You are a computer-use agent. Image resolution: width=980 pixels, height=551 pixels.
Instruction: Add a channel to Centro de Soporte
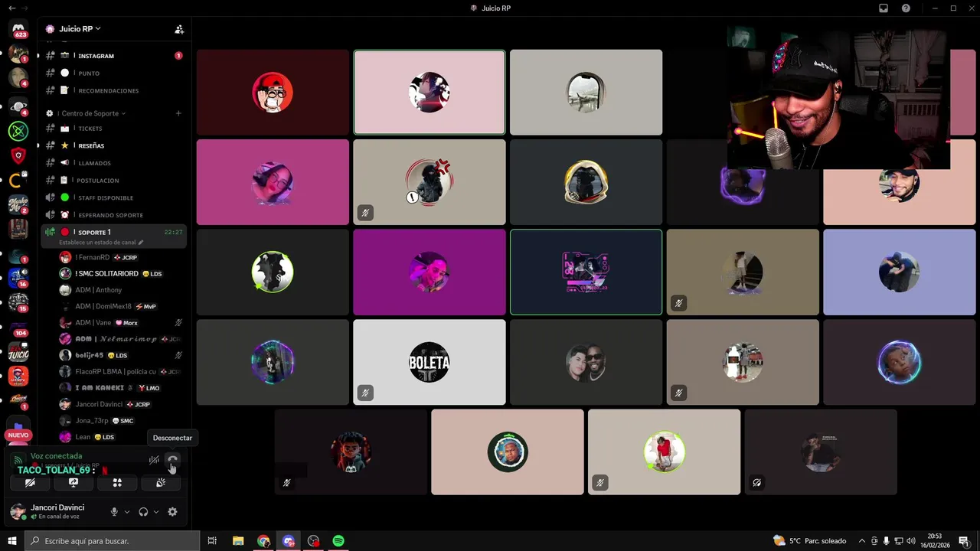[178, 113]
